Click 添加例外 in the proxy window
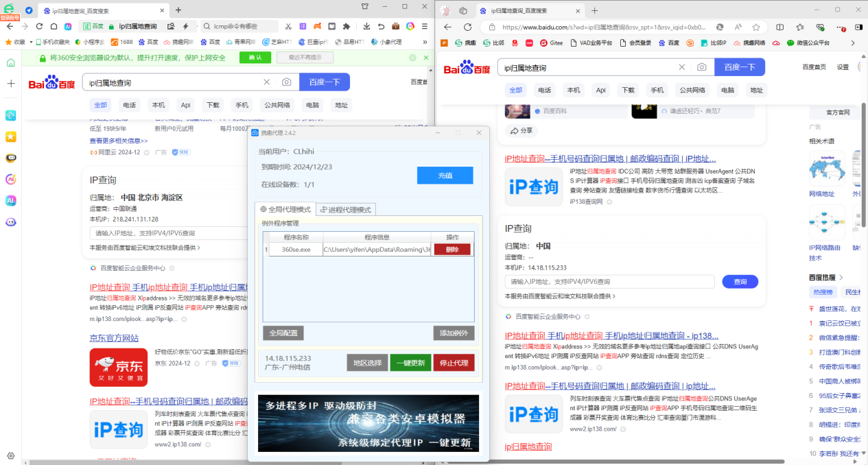 tap(454, 333)
